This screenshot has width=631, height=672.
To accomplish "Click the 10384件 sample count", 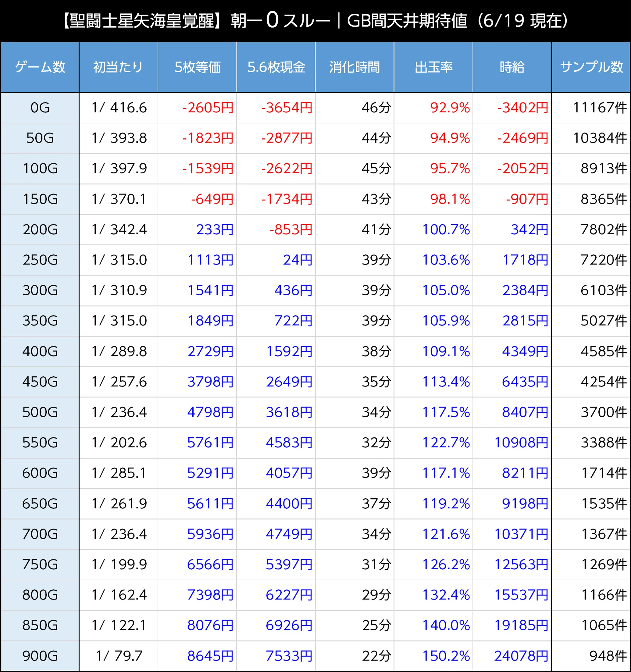I will click(x=600, y=138).
